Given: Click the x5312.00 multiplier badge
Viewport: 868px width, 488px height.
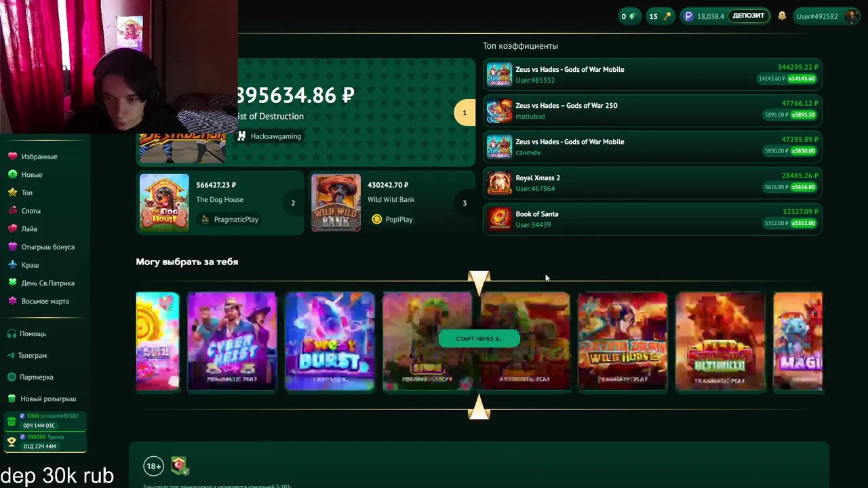Looking at the screenshot, I should pos(803,223).
